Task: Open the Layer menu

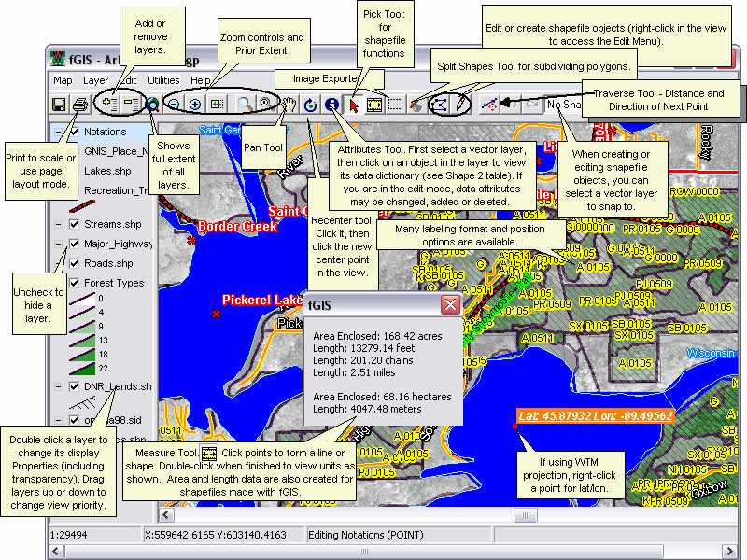Action: point(95,80)
